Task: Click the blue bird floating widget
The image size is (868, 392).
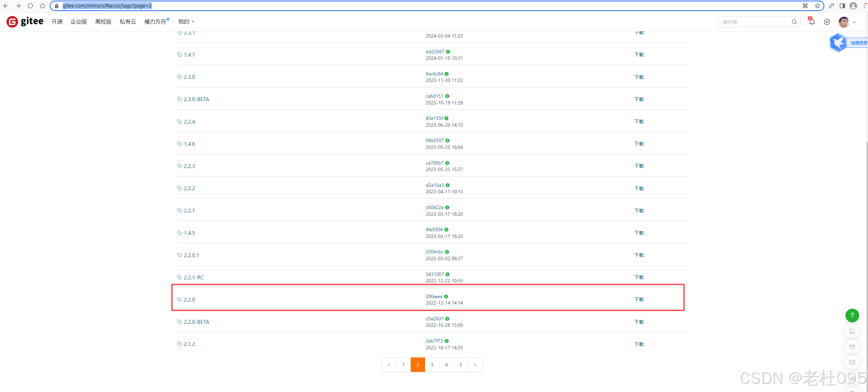Action: click(x=838, y=43)
